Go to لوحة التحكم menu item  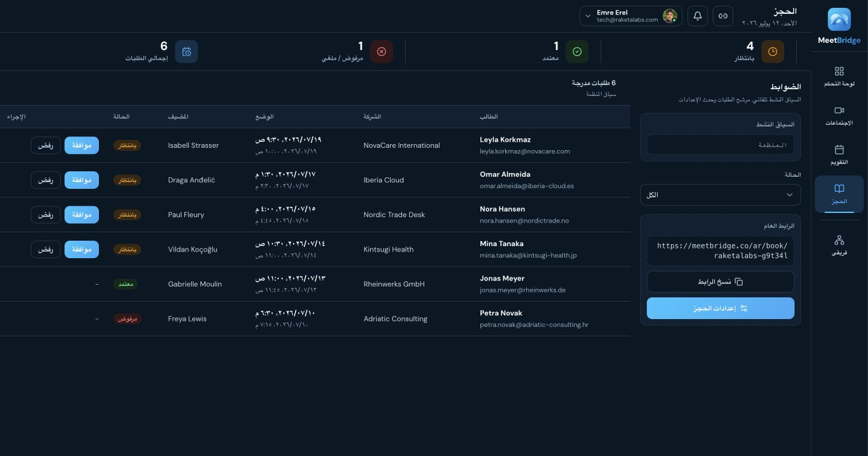tap(839, 77)
